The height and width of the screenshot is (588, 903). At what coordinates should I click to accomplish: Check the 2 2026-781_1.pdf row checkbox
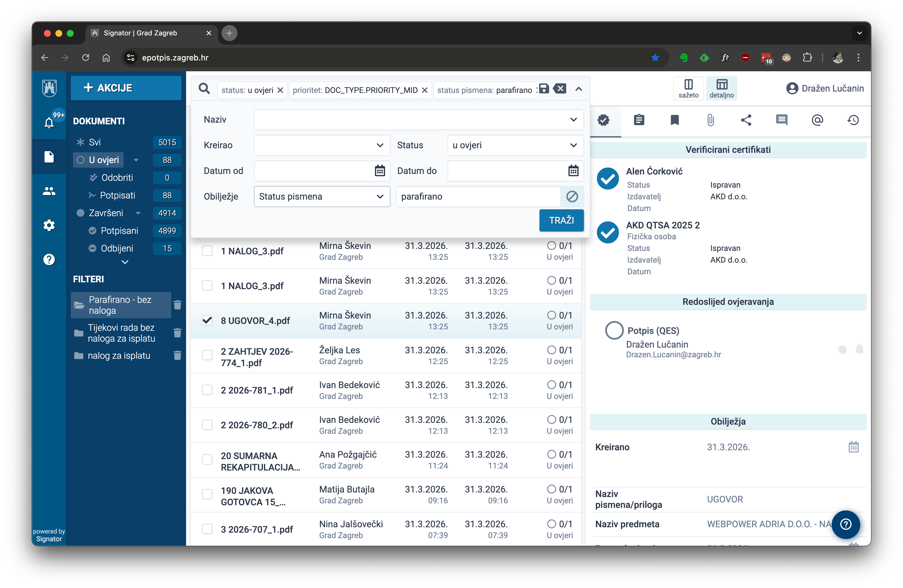pos(207,390)
